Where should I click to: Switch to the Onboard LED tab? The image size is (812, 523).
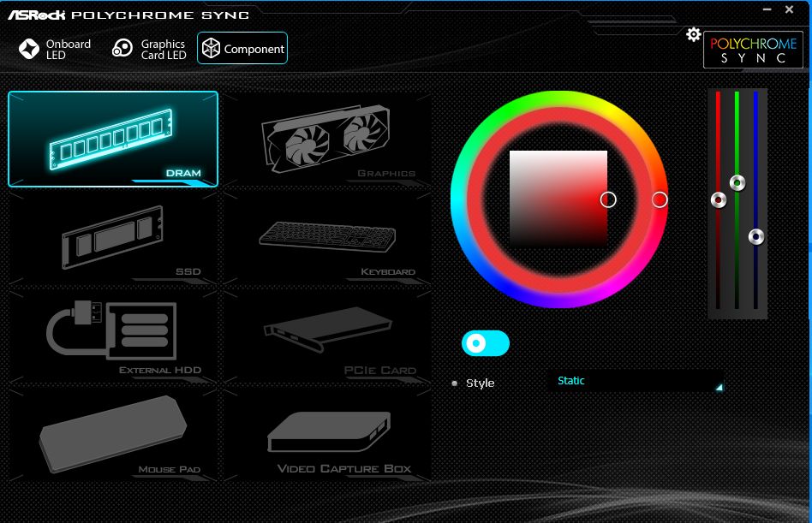56,49
